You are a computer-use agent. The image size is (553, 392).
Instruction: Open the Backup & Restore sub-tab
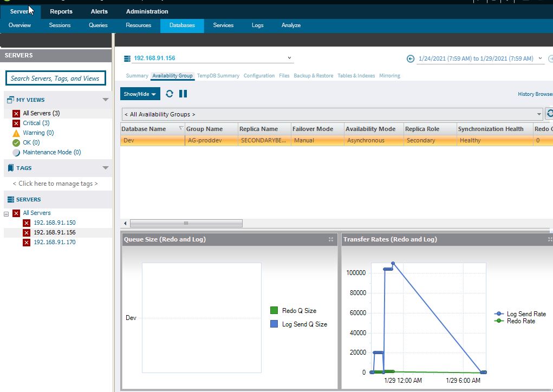(x=313, y=76)
